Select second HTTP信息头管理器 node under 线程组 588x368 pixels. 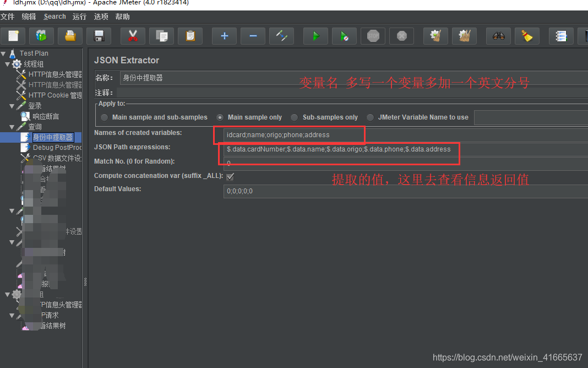click(x=55, y=85)
